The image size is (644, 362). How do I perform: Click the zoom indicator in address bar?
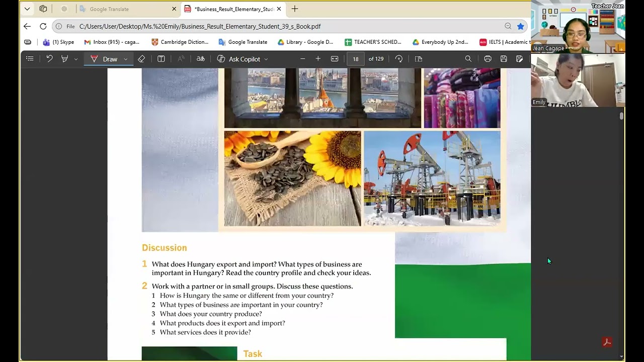point(508,26)
